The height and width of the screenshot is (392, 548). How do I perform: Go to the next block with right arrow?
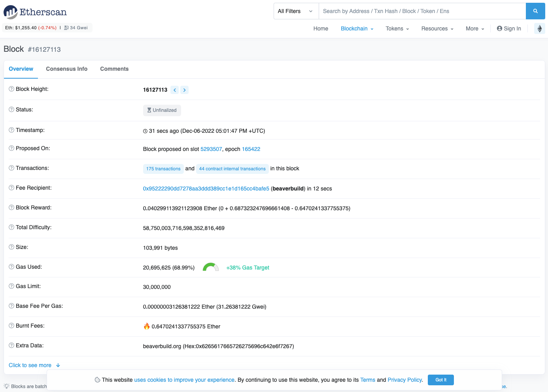coord(184,90)
